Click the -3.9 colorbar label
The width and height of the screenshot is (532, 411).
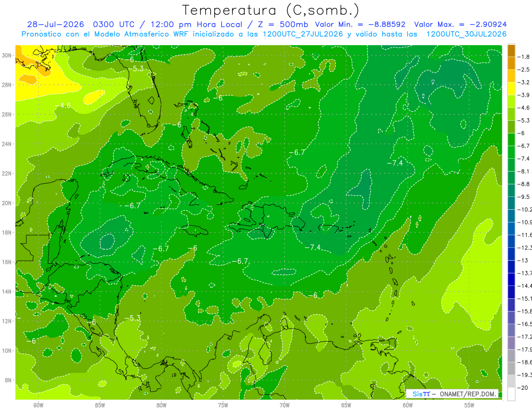click(x=524, y=95)
